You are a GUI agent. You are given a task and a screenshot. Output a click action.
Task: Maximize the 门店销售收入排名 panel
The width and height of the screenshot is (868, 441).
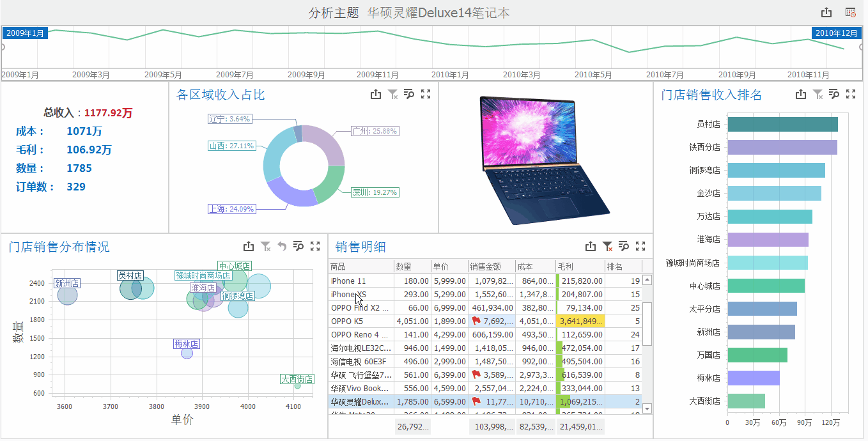coord(850,95)
